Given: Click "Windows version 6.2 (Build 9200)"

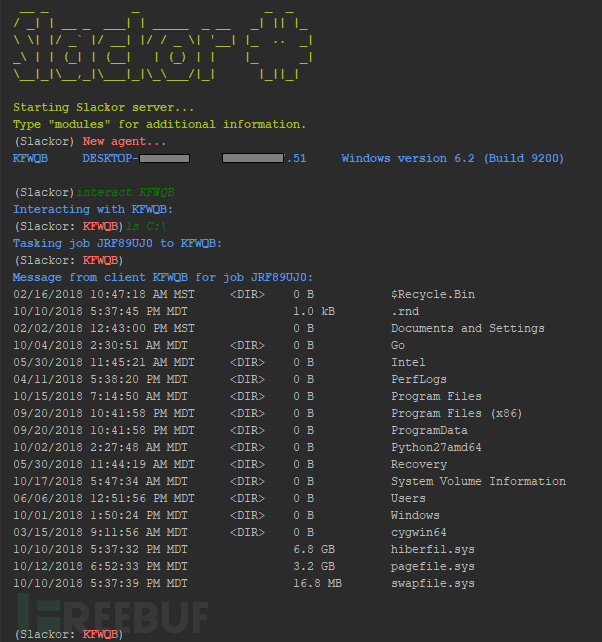Looking at the screenshot, I should pos(453,158).
